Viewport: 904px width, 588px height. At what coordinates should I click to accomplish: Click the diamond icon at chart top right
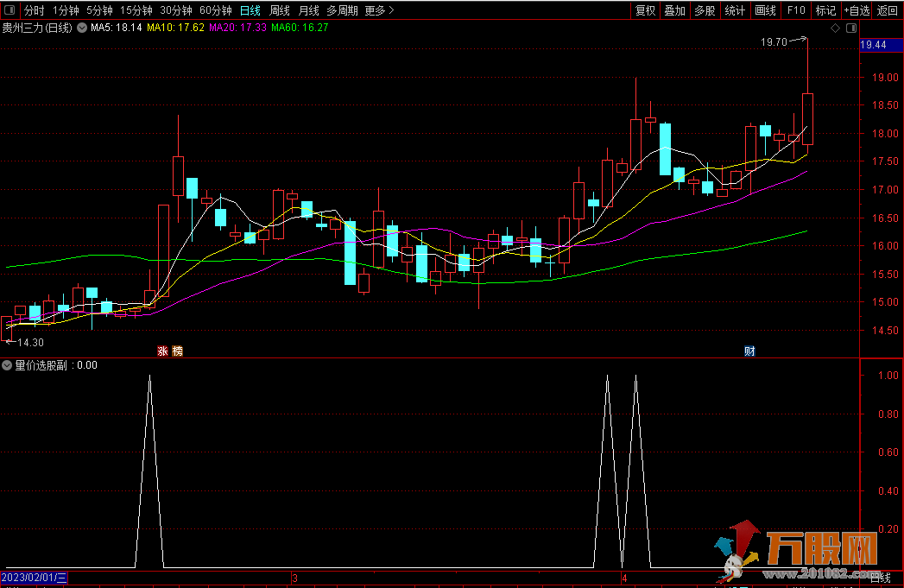coord(836,28)
